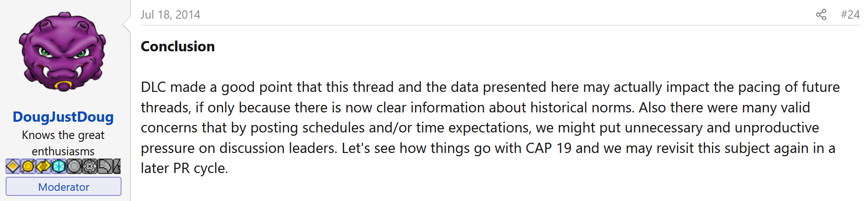Open the post permalink number #24
The width and height of the screenshot is (868, 201).
[x=850, y=14]
